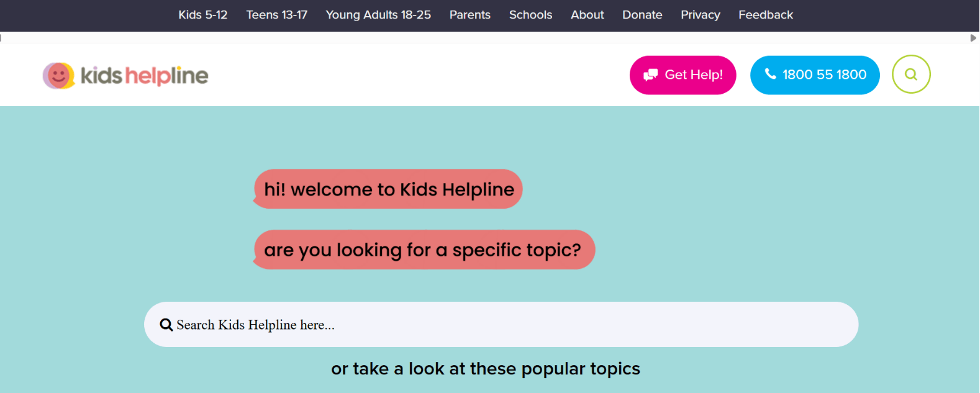
Task: Open the Donate page
Action: pyautogui.click(x=642, y=15)
